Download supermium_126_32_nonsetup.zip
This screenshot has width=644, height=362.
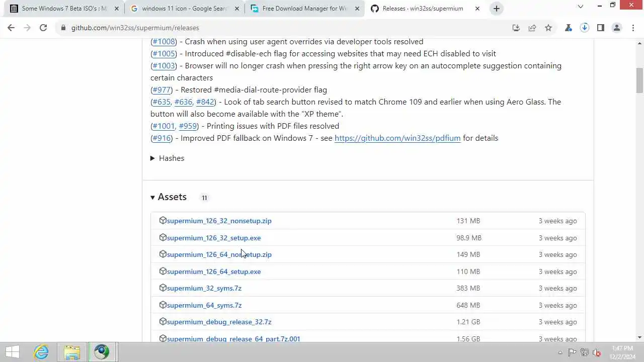point(219,221)
